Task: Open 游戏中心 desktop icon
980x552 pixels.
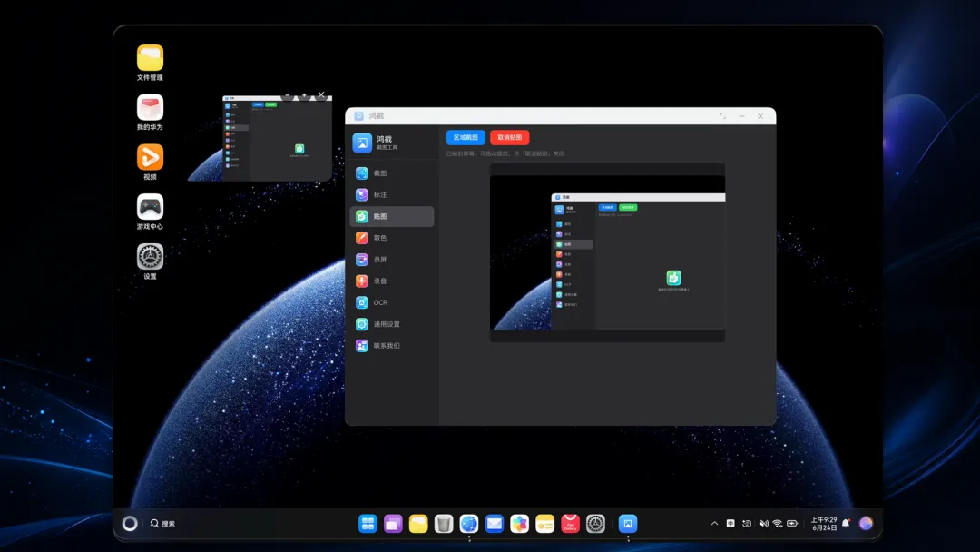Action: 150,212
